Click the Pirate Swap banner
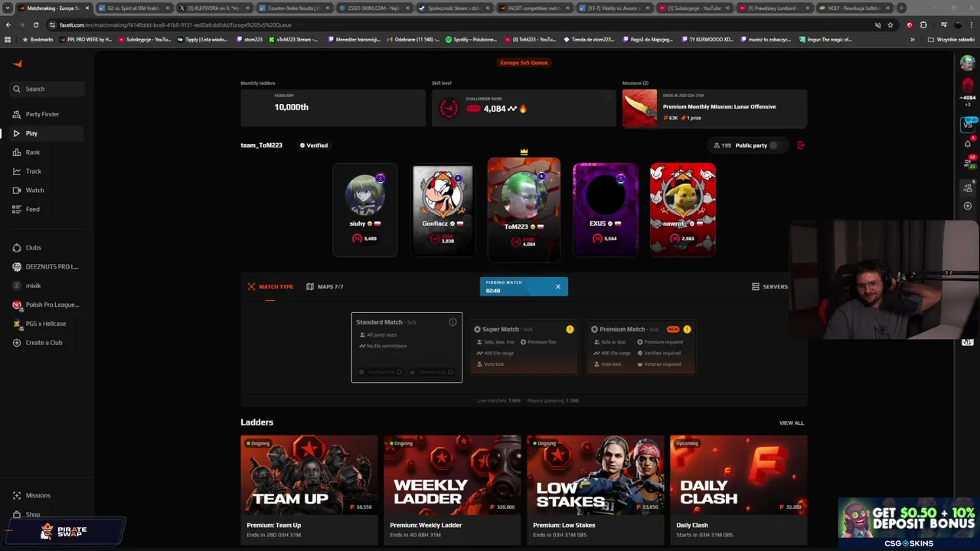The width and height of the screenshot is (980, 551). pyautogui.click(x=65, y=531)
